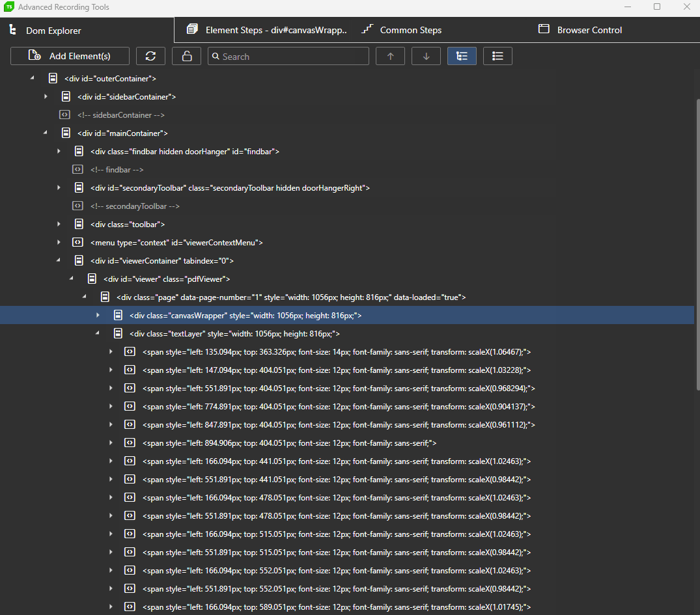Expand the findbar div node
This screenshot has height=615, width=700.
coord(59,151)
